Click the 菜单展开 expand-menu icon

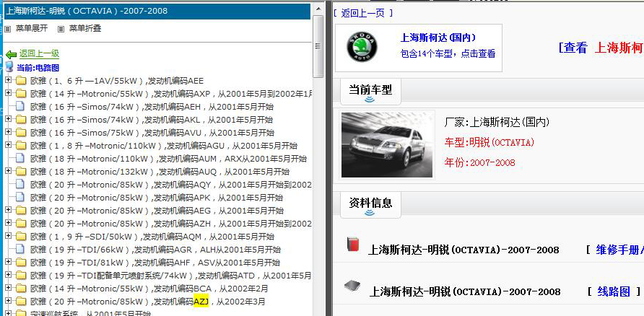click(x=7, y=29)
